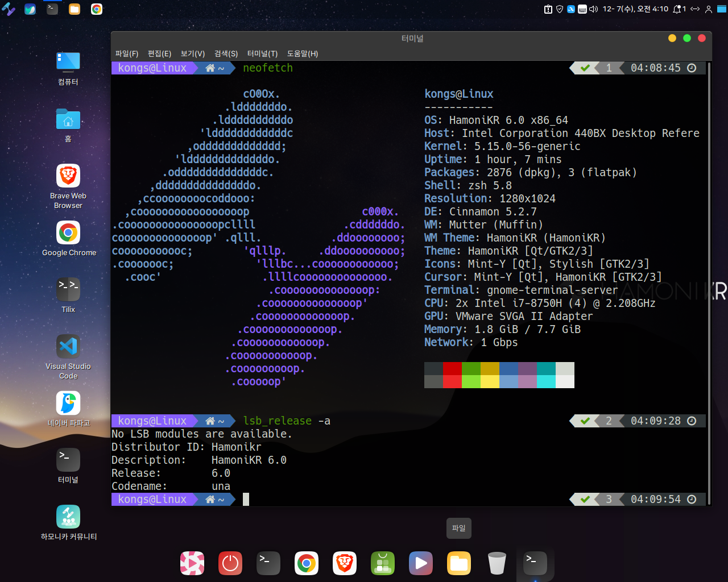Open the 파일(F) menu in terminal
Viewport: 728px width, 582px height.
pos(127,53)
